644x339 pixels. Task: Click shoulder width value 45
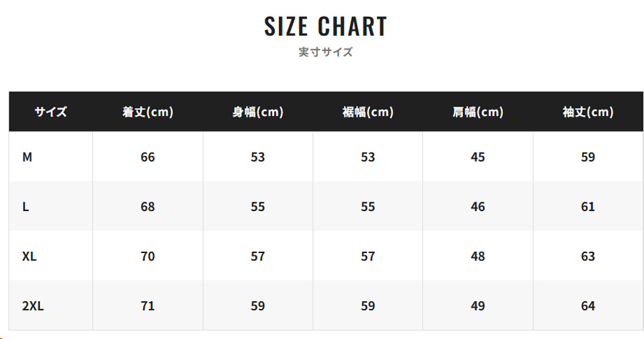click(x=478, y=157)
